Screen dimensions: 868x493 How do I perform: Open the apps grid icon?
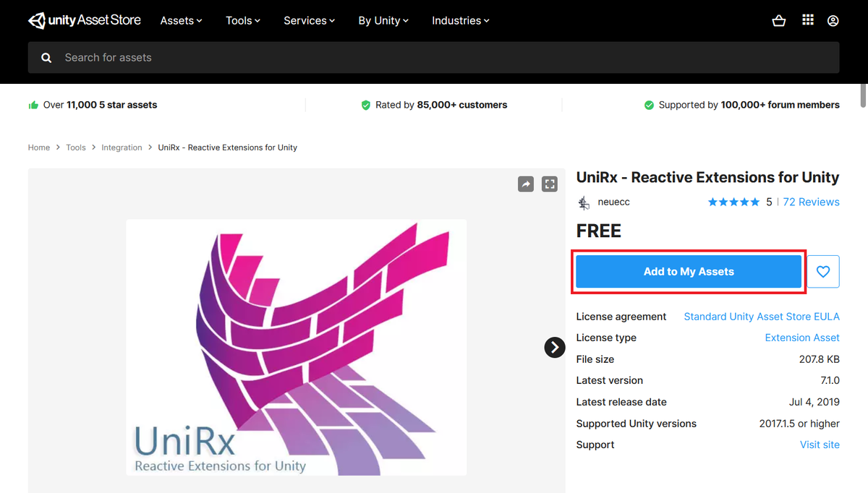(808, 20)
